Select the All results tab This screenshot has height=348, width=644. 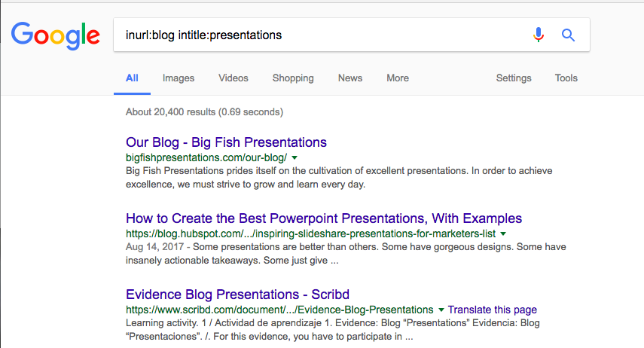(x=132, y=78)
